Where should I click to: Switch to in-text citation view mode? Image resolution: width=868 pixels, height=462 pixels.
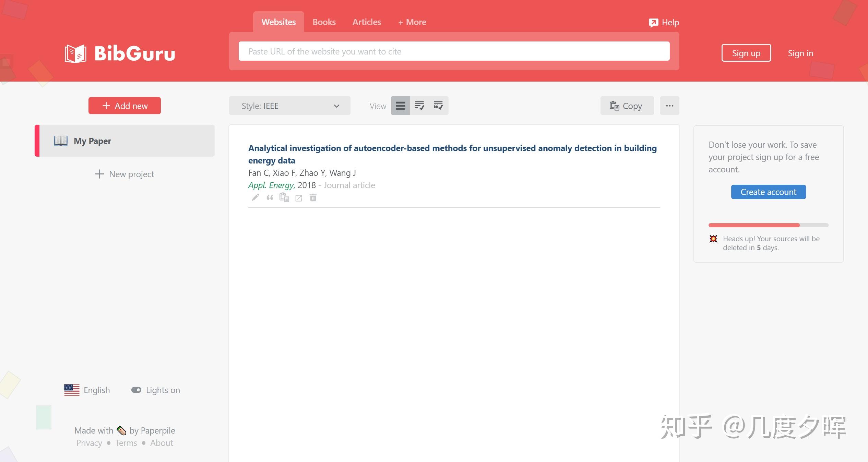tap(438, 106)
